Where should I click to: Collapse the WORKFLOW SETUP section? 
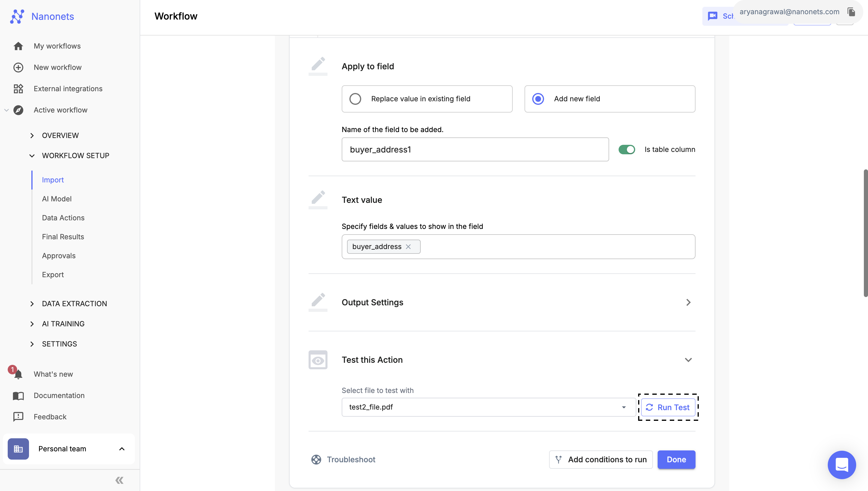pos(32,156)
